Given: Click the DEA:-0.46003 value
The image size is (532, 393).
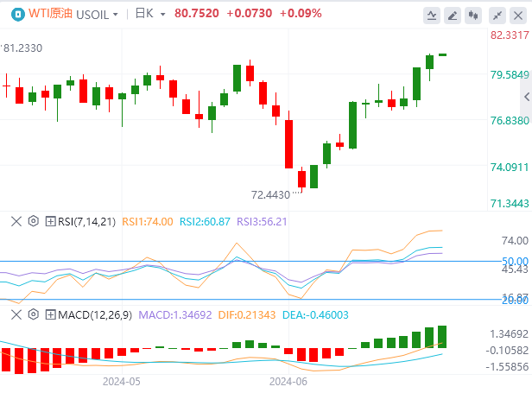Looking at the screenshot, I should click(315, 315).
